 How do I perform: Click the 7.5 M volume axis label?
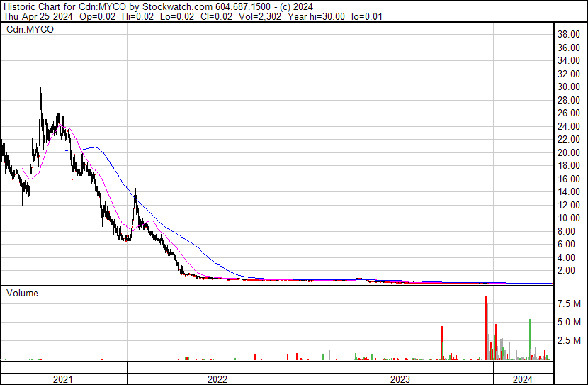pyautogui.click(x=570, y=303)
